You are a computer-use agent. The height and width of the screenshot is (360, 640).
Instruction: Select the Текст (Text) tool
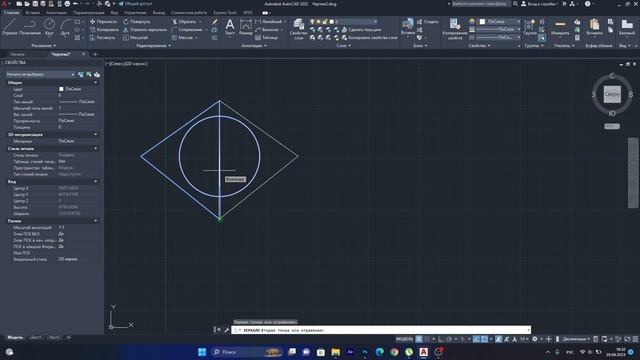(x=230, y=27)
